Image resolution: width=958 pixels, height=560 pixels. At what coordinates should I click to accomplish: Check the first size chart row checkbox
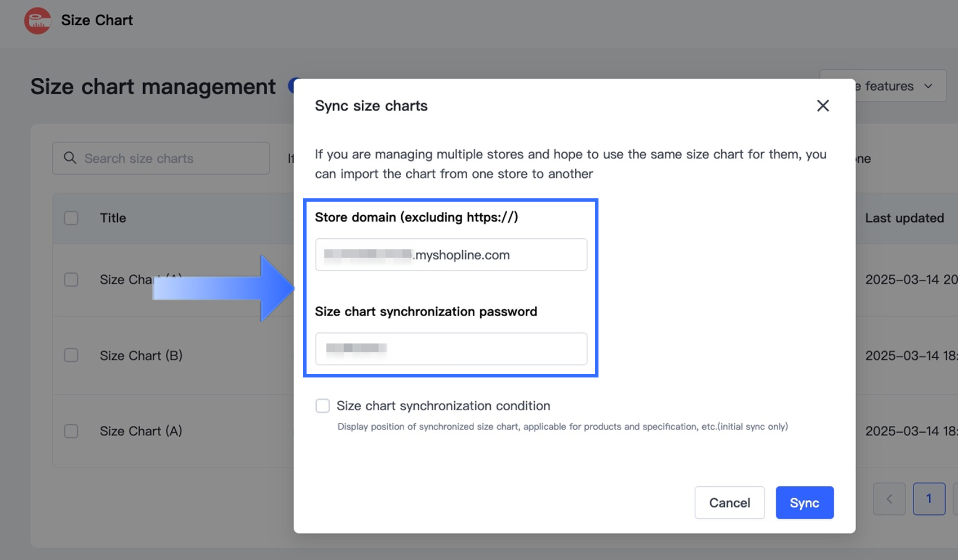pos(71,280)
